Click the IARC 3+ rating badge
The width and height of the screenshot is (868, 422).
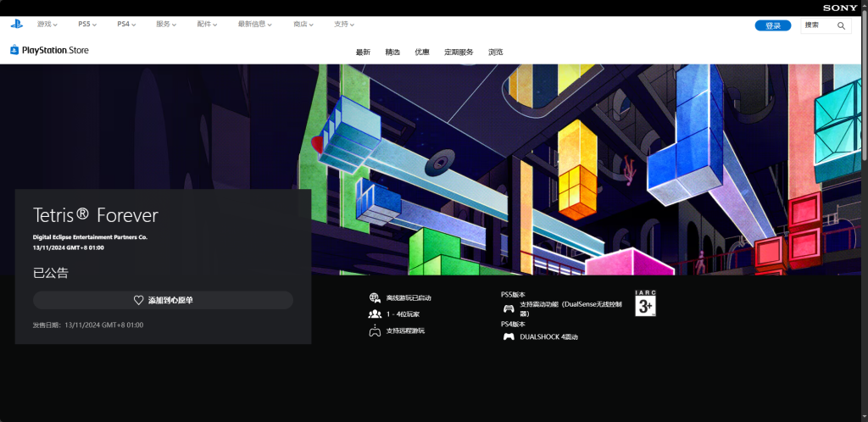[x=645, y=303]
